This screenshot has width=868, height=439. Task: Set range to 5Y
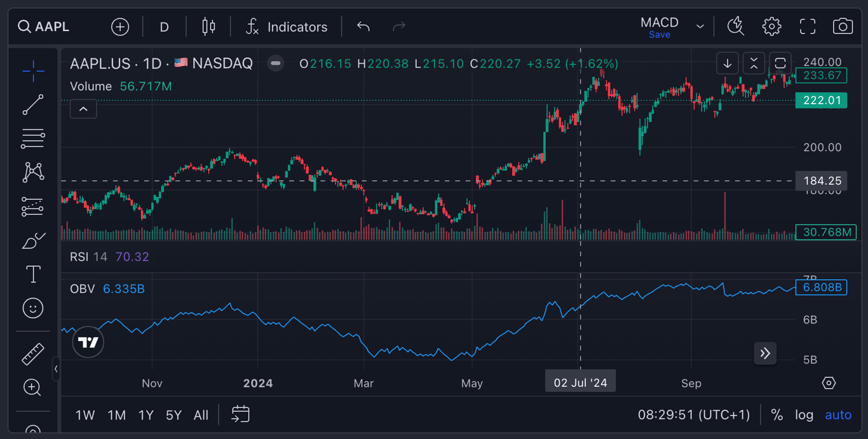[x=173, y=415]
